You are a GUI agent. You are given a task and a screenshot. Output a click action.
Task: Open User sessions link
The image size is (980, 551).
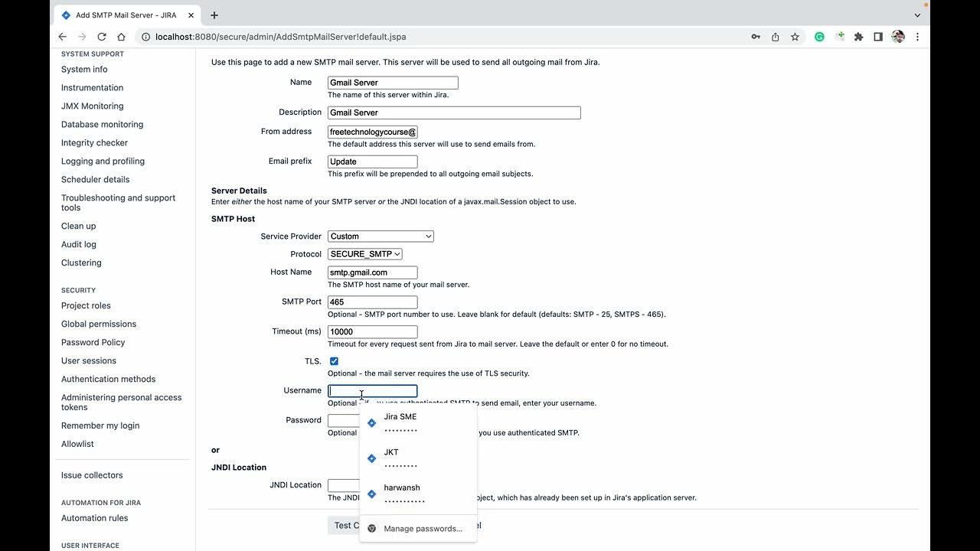[x=89, y=361]
